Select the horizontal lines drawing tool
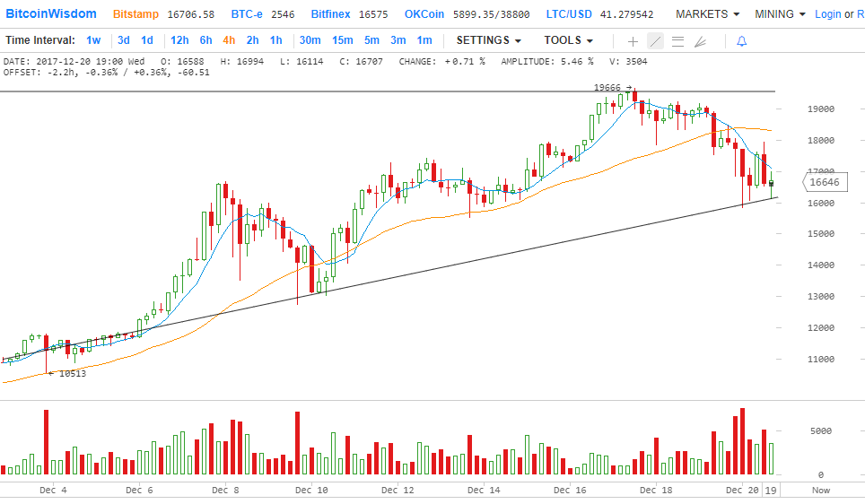This screenshot has width=865, height=504. click(677, 41)
